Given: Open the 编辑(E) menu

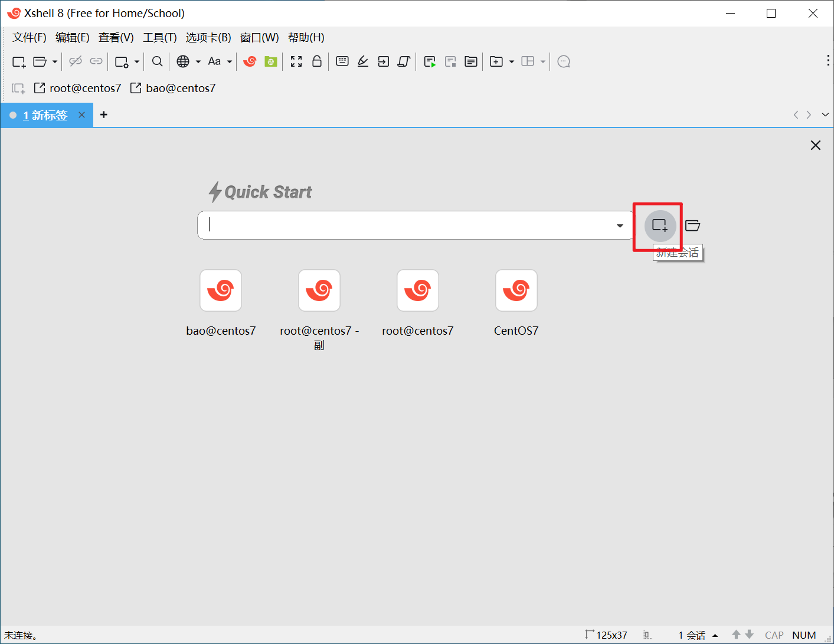Looking at the screenshot, I should click(x=73, y=38).
